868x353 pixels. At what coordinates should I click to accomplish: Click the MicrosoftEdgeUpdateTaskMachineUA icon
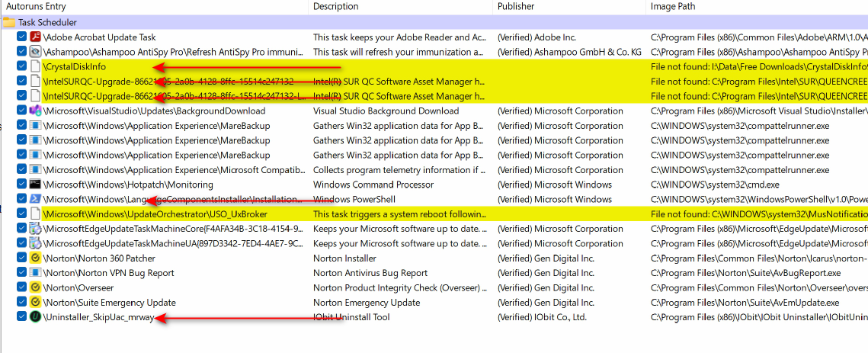[x=35, y=243]
